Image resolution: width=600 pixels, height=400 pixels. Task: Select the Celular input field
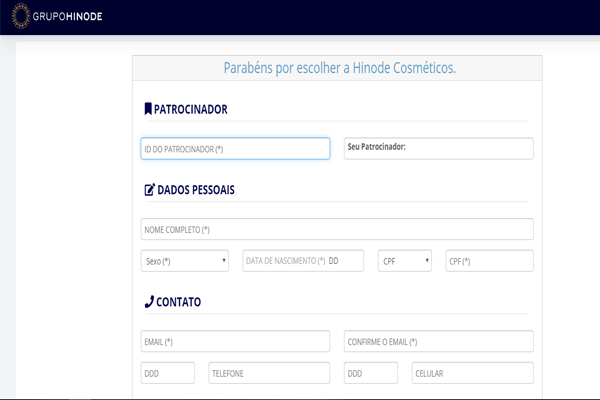(472, 373)
